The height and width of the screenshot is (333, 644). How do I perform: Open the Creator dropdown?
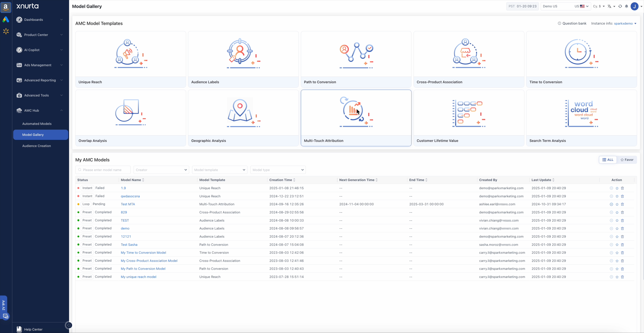pyautogui.click(x=161, y=170)
